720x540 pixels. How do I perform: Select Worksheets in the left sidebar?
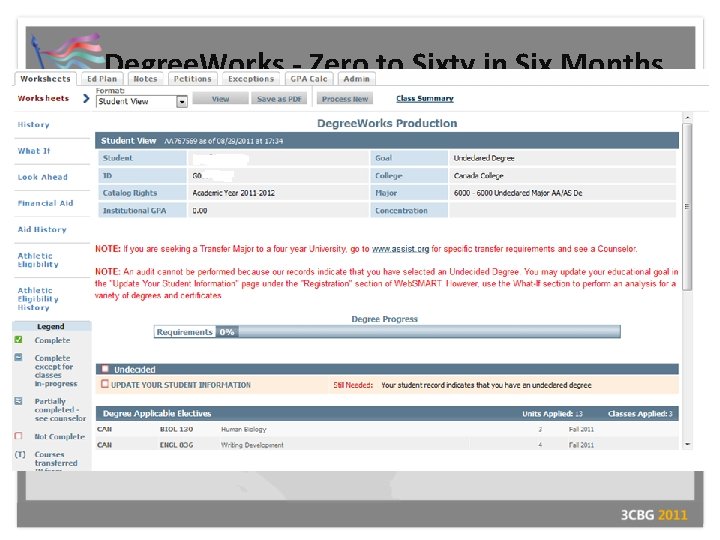(43, 98)
